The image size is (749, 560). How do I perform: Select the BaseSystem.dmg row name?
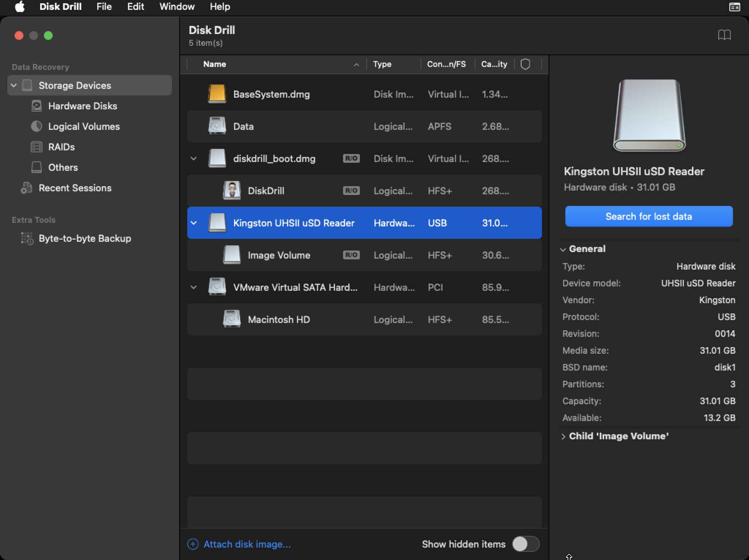[271, 94]
